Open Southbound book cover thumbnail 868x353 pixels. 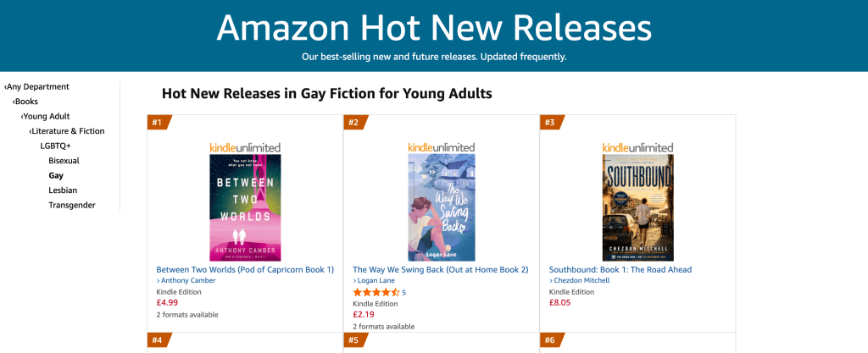point(637,207)
